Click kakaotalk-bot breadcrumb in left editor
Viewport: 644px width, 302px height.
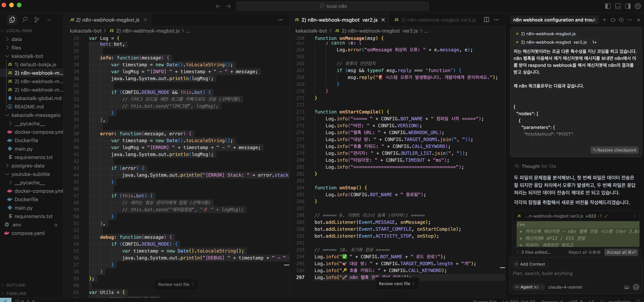pyautogui.click(x=86, y=31)
